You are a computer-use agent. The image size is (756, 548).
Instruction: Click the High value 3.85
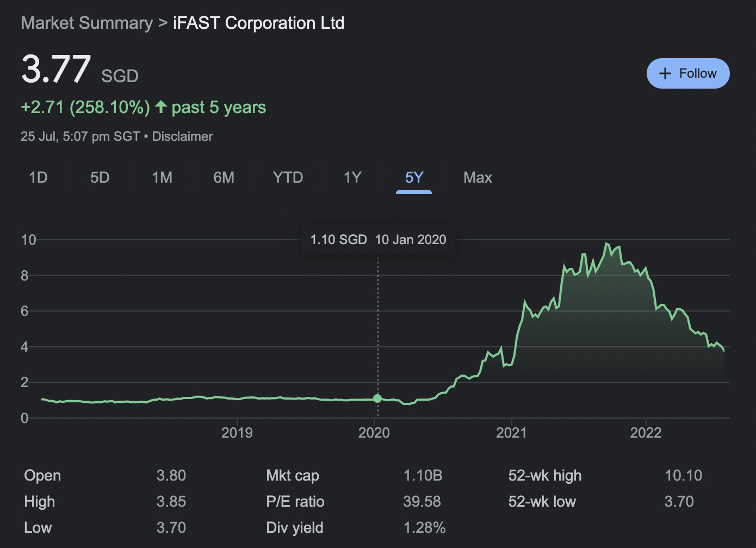tap(171, 501)
